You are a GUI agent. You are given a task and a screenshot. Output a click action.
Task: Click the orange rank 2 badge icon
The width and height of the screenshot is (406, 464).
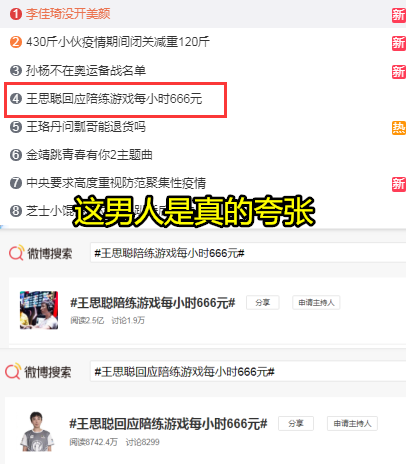16,42
